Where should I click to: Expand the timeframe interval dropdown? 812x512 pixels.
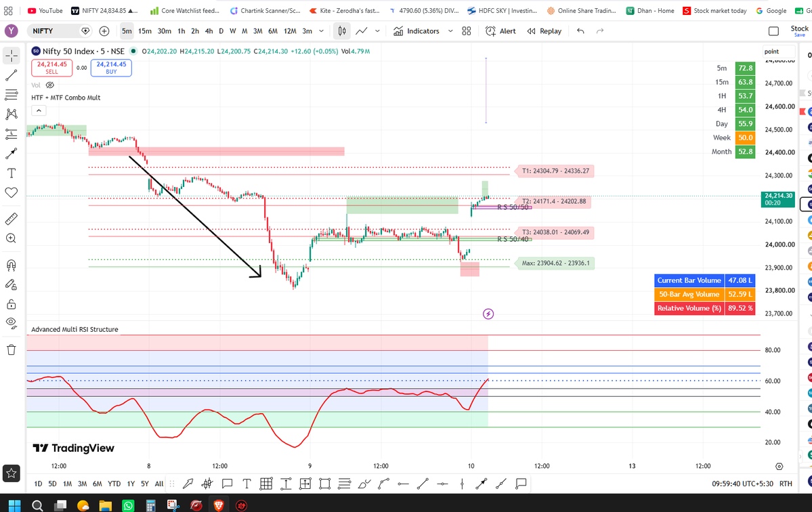point(321,31)
